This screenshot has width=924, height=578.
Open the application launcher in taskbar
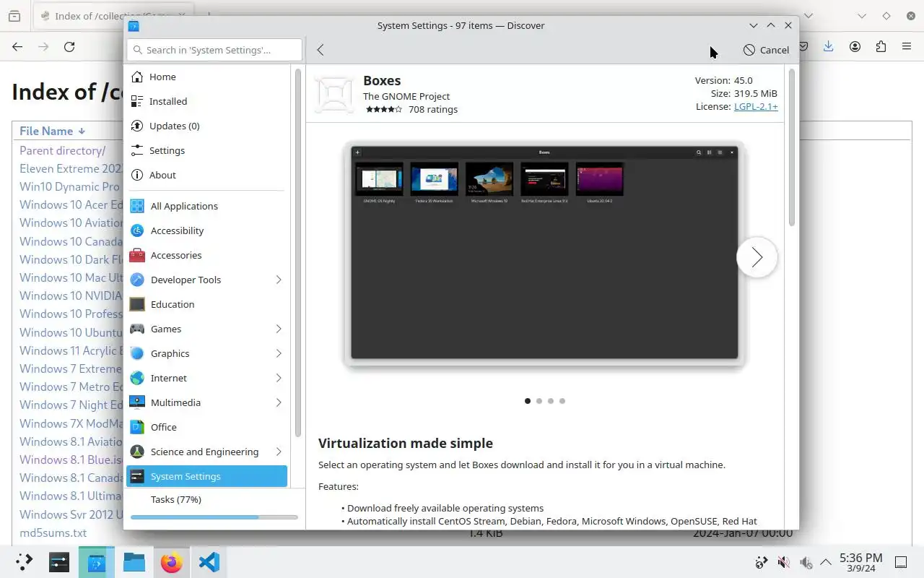click(x=24, y=562)
